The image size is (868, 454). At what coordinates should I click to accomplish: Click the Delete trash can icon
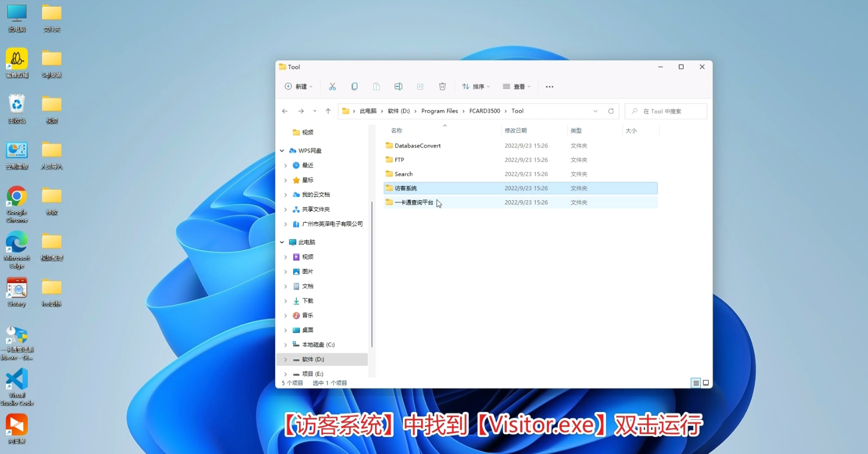tap(442, 87)
